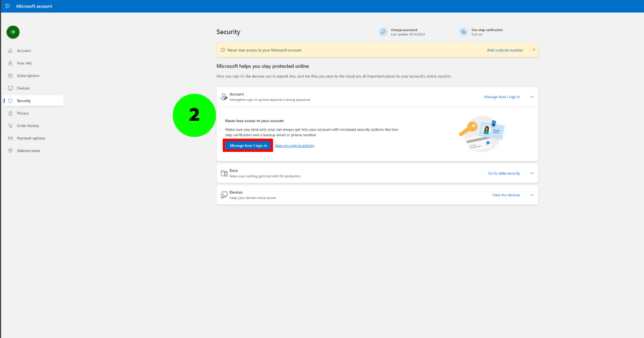Screen dimensions: 644x338
Task: Click View my devices link
Action: (506, 195)
